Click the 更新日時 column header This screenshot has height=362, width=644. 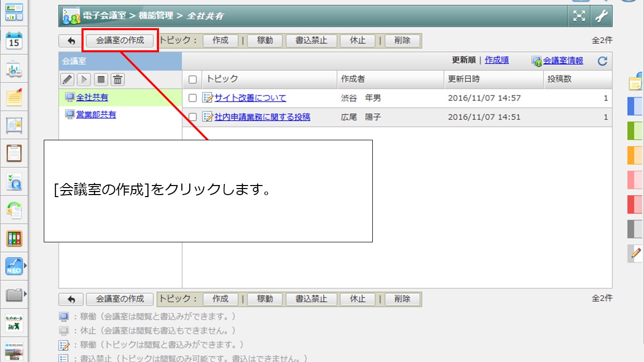464,79
